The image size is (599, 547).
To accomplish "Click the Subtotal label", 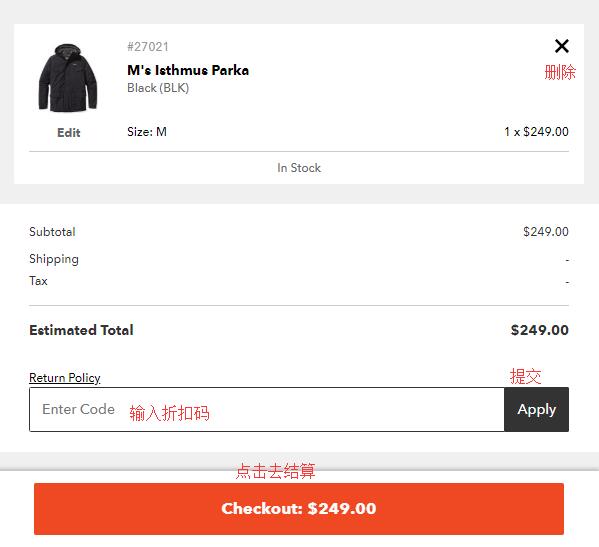I will pos(52,231).
